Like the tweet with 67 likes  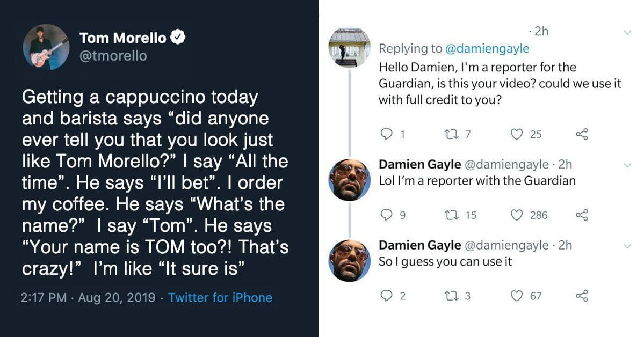517,296
